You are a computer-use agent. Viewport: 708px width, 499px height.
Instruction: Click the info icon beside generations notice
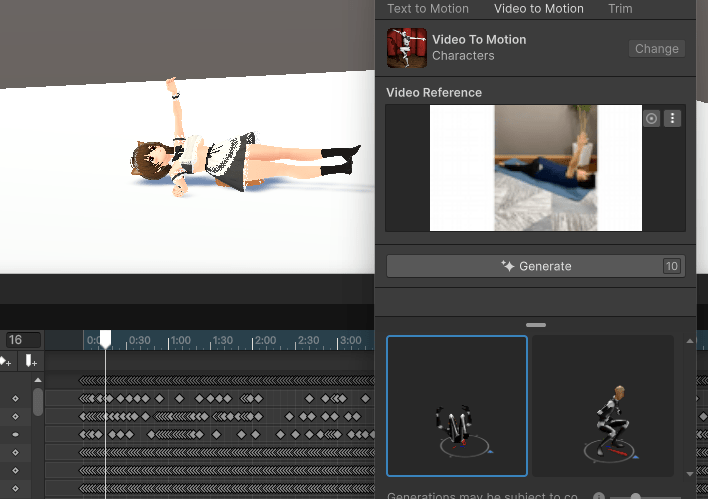click(x=598, y=496)
